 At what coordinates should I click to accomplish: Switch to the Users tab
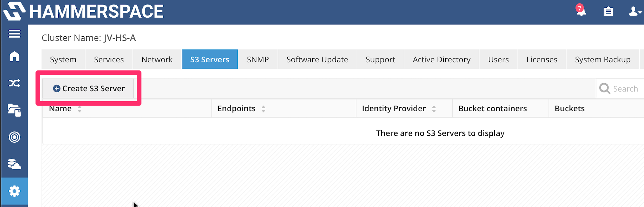pyautogui.click(x=498, y=59)
